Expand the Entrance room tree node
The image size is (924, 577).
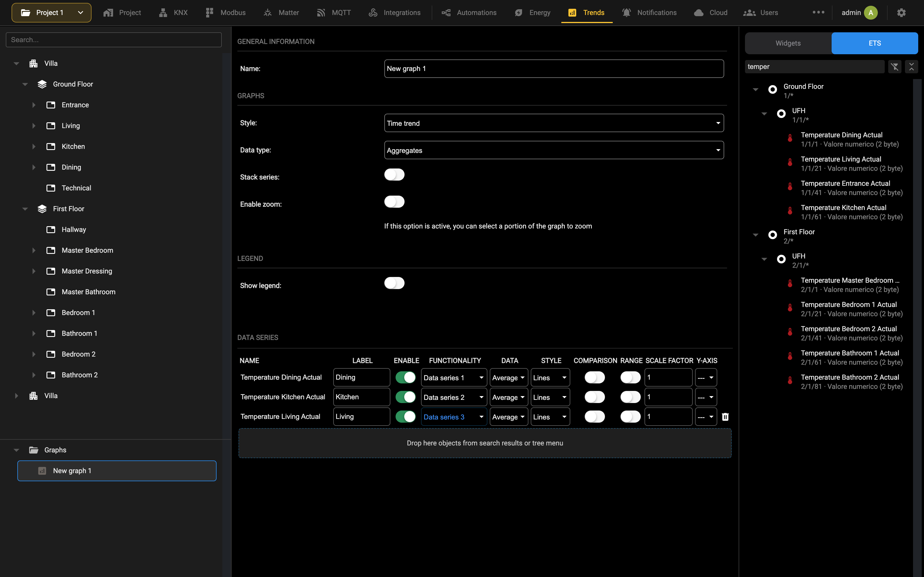pos(33,105)
